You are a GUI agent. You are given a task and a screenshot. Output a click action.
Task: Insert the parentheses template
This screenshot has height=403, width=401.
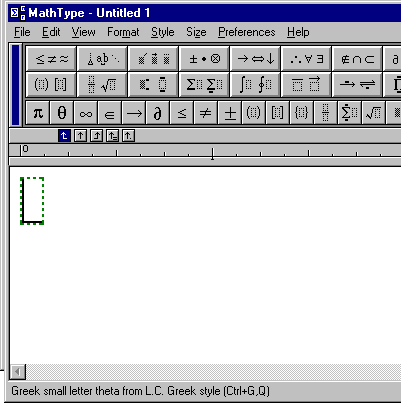(x=254, y=113)
